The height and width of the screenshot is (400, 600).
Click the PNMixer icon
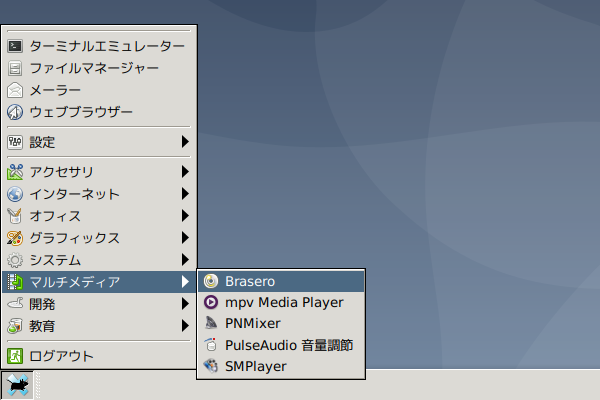[x=211, y=323]
